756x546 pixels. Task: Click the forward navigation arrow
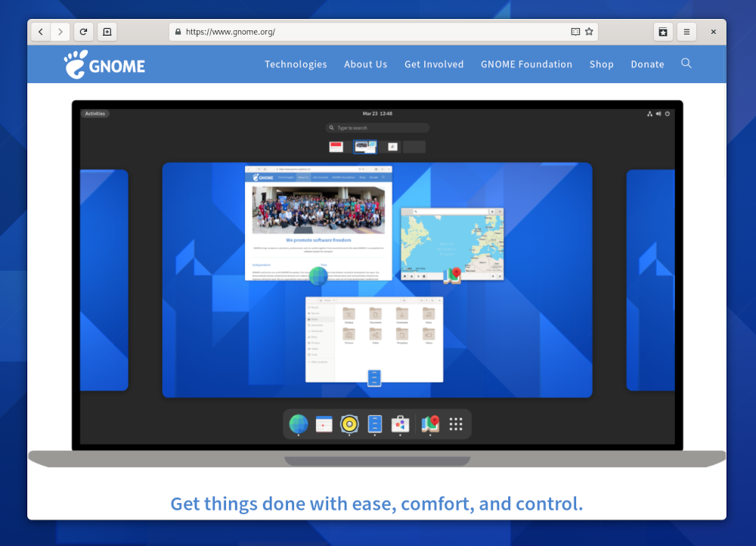[60, 32]
